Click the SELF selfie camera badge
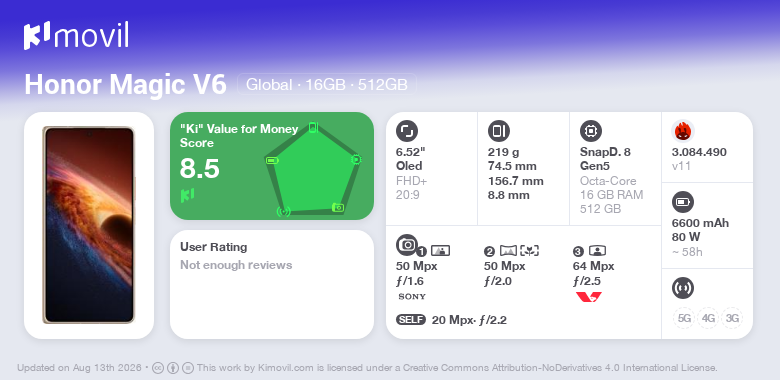The width and height of the screenshot is (780, 380). pyautogui.click(x=411, y=320)
